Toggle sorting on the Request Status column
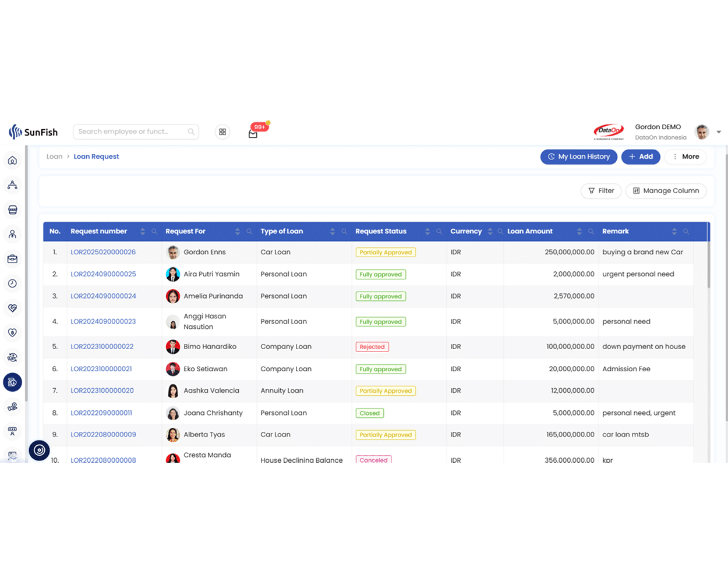The height and width of the screenshot is (582, 728). click(x=427, y=231)
